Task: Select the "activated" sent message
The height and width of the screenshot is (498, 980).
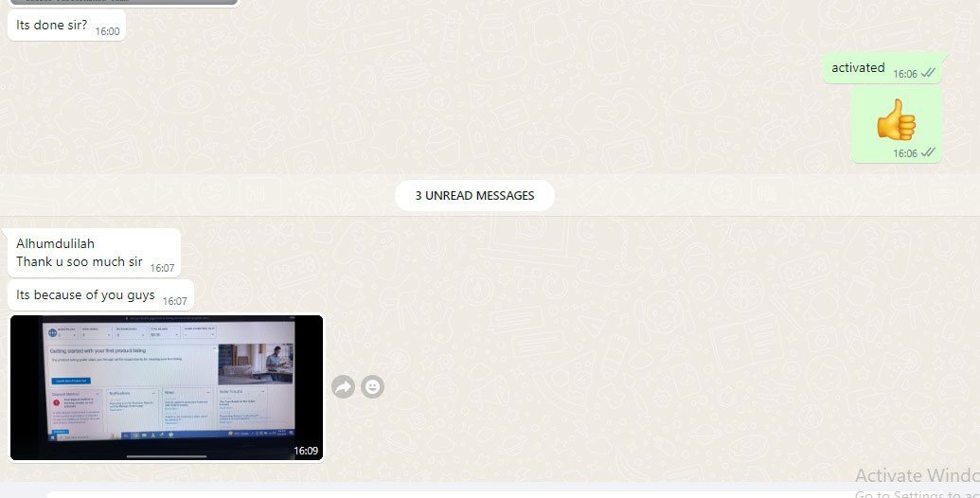Action: 858,68
